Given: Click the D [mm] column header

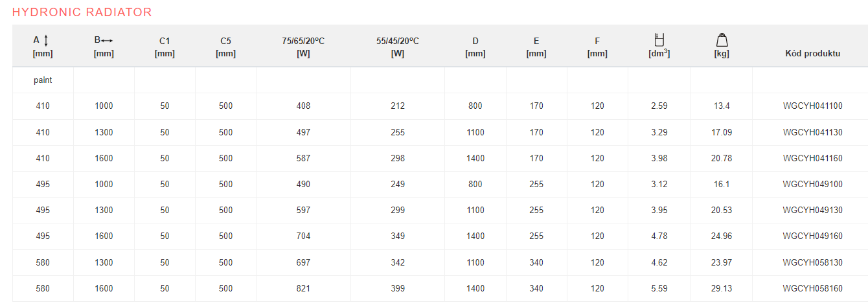Looking at the screenshot, I should click(475, 47).
